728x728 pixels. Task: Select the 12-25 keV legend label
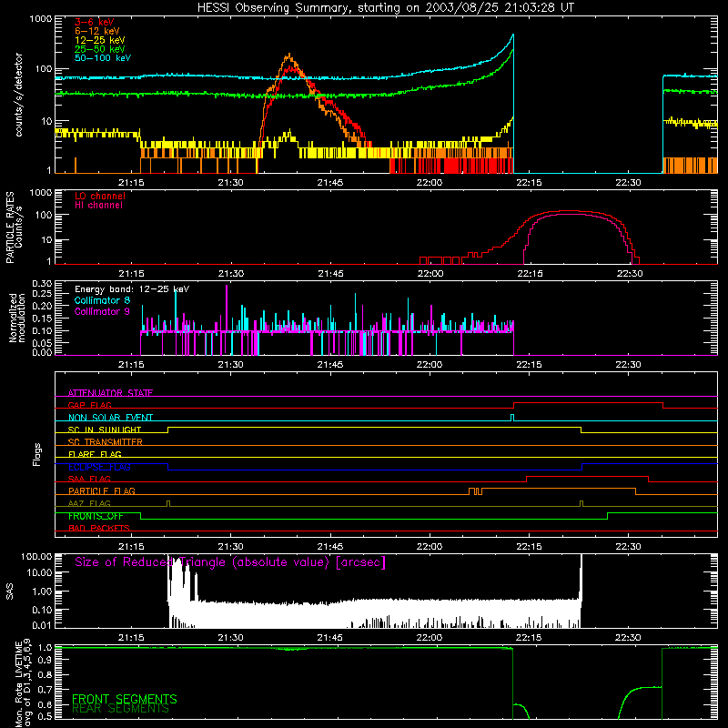click(x=100, y=40)
